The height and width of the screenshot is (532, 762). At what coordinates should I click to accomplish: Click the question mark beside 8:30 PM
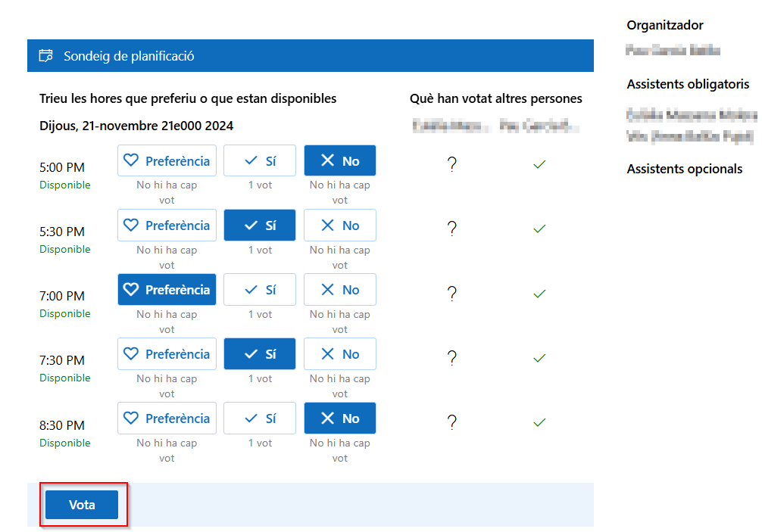[x=452, y=422]
